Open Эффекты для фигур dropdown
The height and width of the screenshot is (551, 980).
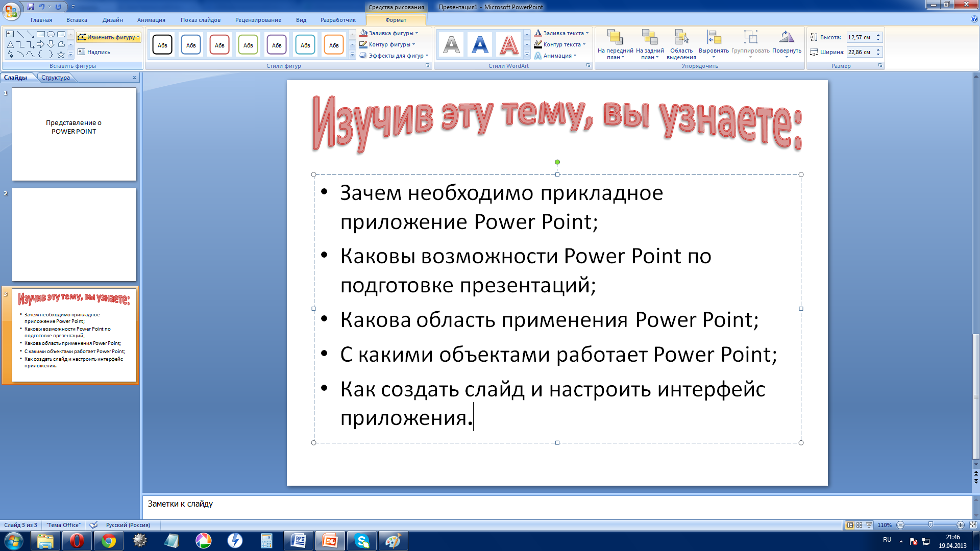(394, 56)
